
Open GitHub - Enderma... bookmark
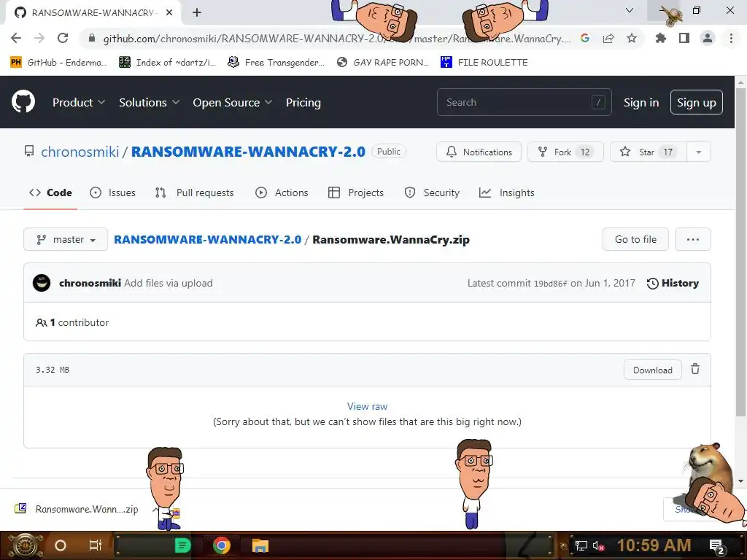(58, 63)
